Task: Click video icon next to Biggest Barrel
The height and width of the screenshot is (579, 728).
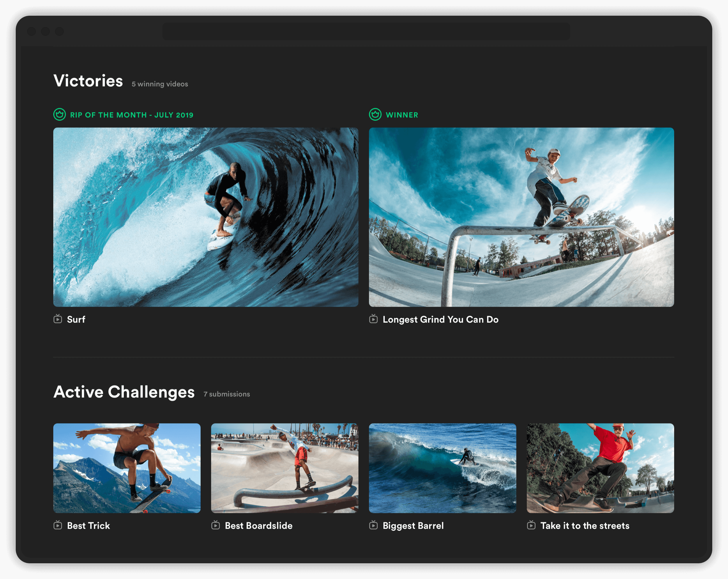Action: tap(373, 525)
